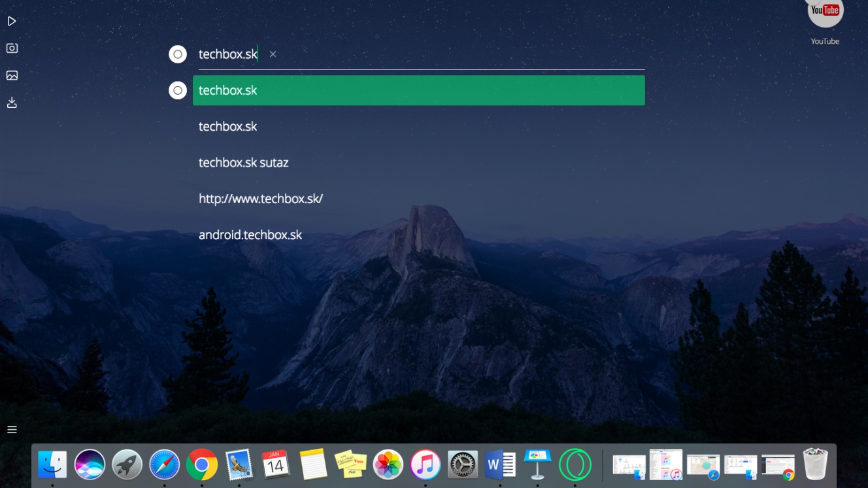Open Finder from the Dock
The height and width of the screenshot is (488, 868).
point(52,464)
